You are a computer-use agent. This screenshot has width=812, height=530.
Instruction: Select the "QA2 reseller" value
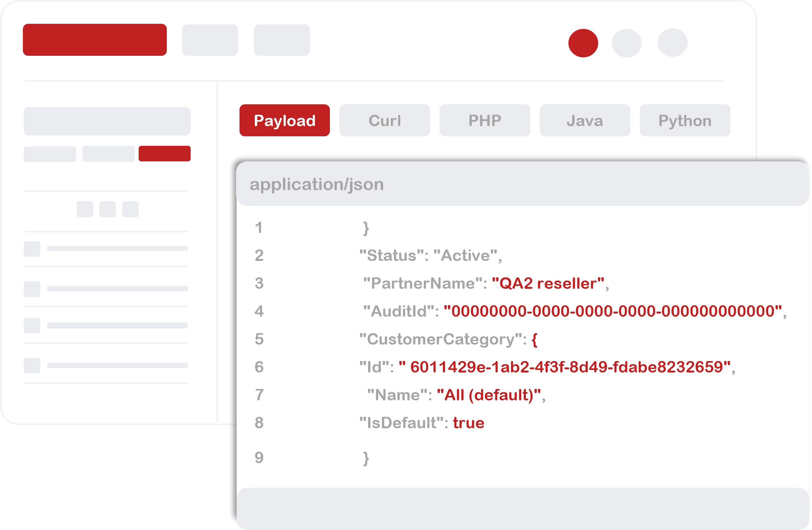point(548,283)
